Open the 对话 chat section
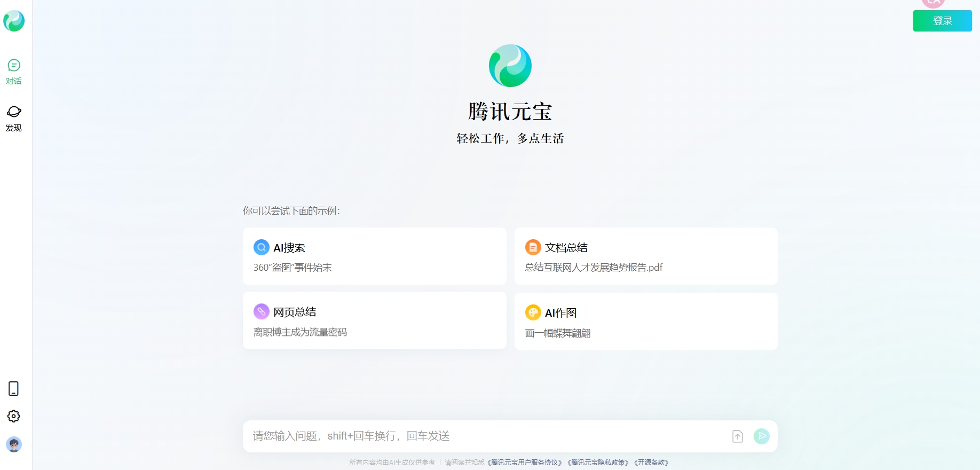Viewport: 980px width, 470px height. pyautogui.click(x=14, y=72)
